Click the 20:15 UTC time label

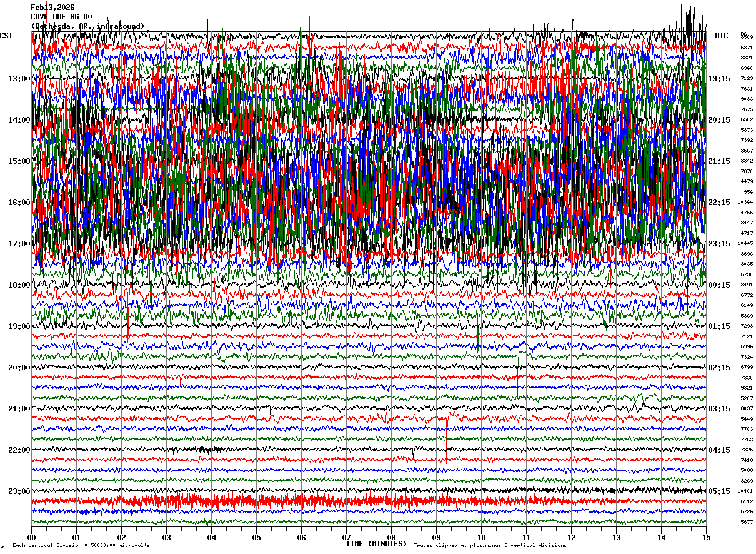coord(719,120)
